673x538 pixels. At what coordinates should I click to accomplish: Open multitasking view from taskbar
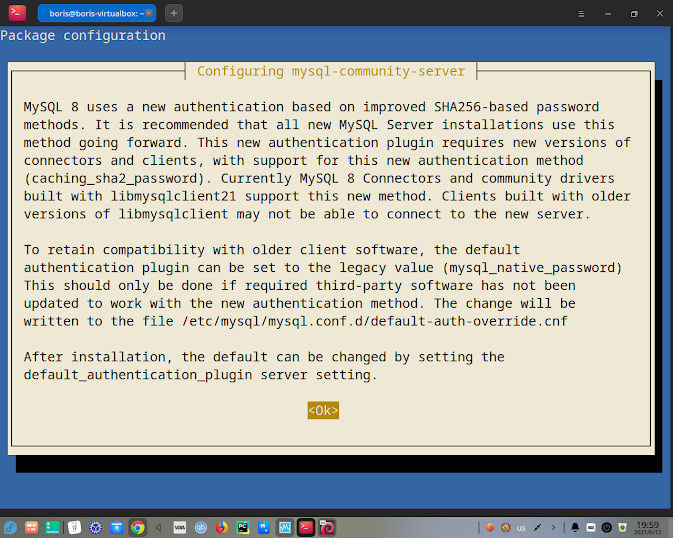pos(31,528)
